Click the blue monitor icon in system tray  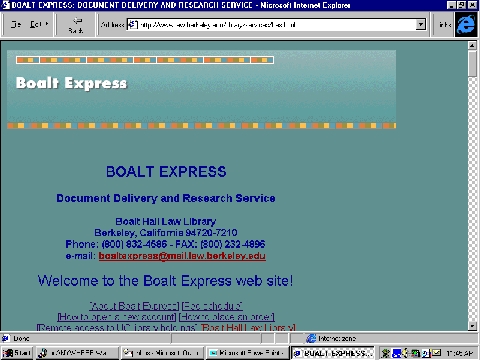[397, 353]
